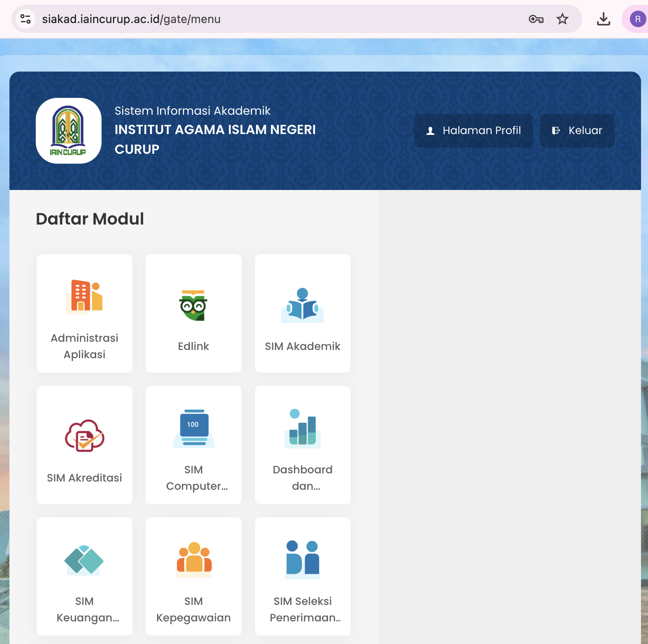Open the Dashboard bar chart icon
648x644 pixels.
click(x=303, y=428)
